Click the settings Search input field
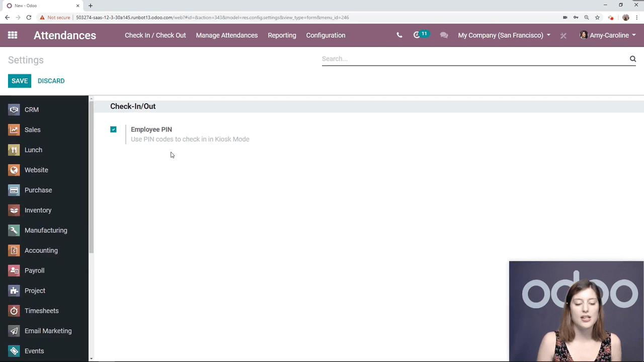644x362 pixels. [x=473, y=59]
